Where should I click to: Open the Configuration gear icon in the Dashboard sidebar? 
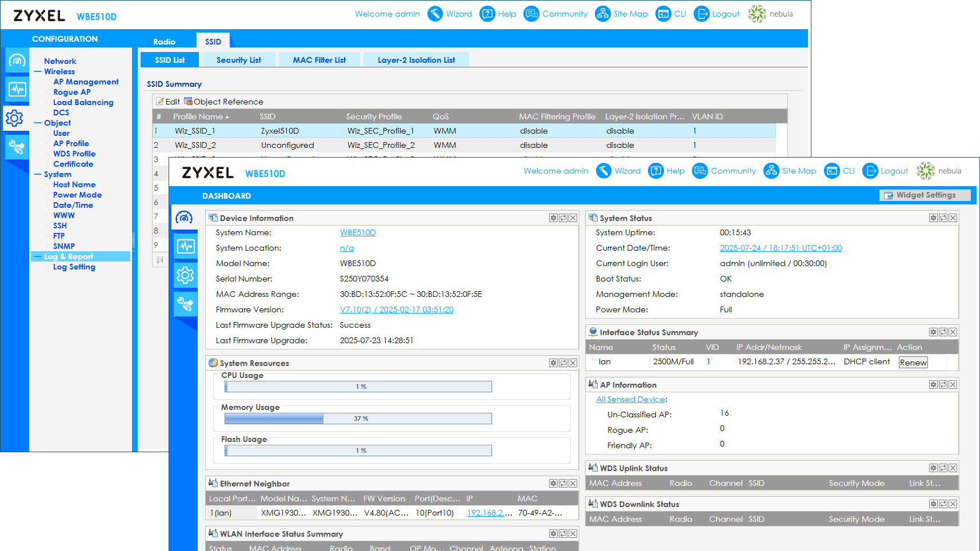coord(185,275)
